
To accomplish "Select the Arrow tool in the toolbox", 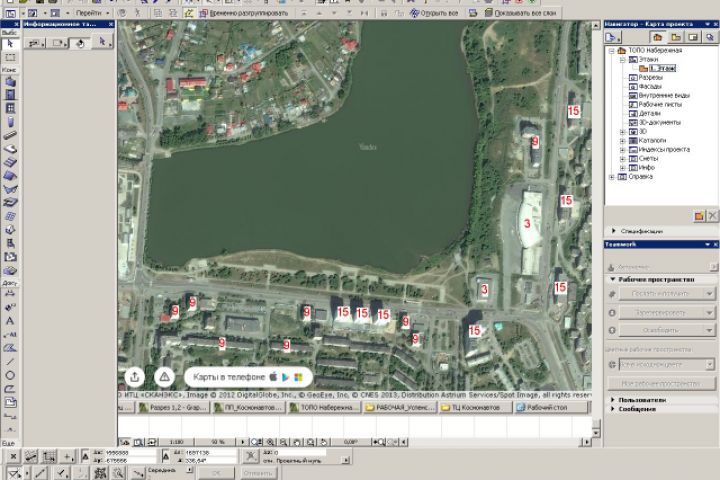I will coord(10,44).
